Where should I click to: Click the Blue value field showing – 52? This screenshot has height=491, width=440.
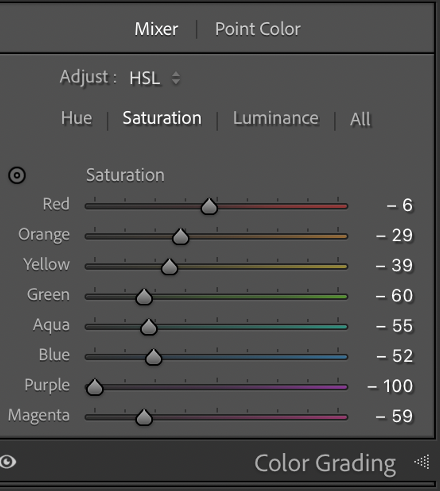coord(395,356)
